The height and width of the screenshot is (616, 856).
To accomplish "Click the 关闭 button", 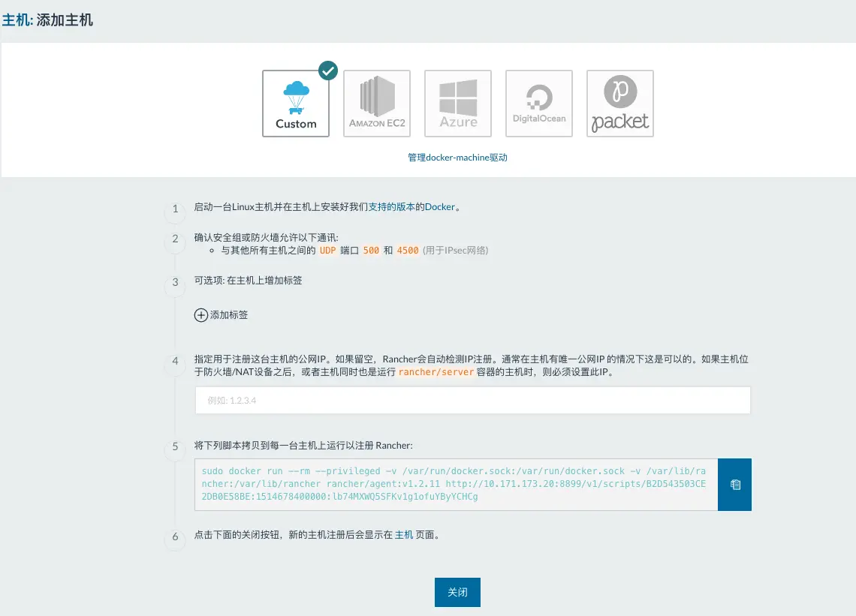I will coord(457,592).
